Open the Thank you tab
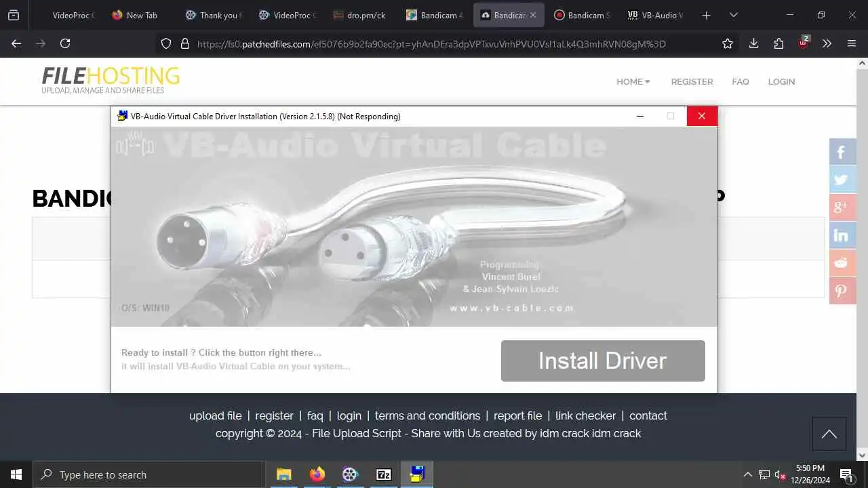The height and width of the screenshot is (488, 868). pyautogui.click(x=214, y=15)
